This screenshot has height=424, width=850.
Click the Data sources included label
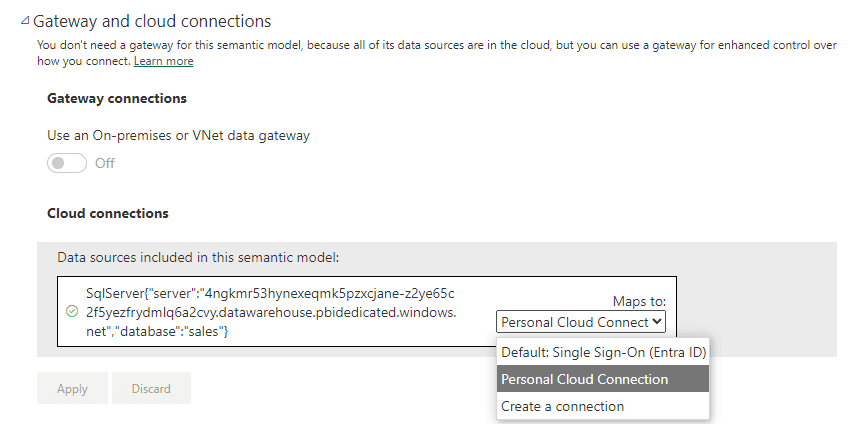(x=198, y=257)
